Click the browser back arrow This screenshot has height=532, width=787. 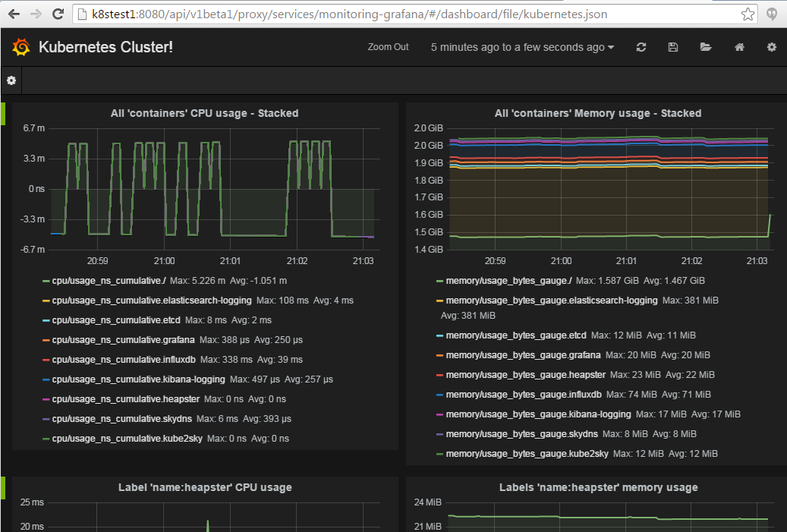(14, 14)
